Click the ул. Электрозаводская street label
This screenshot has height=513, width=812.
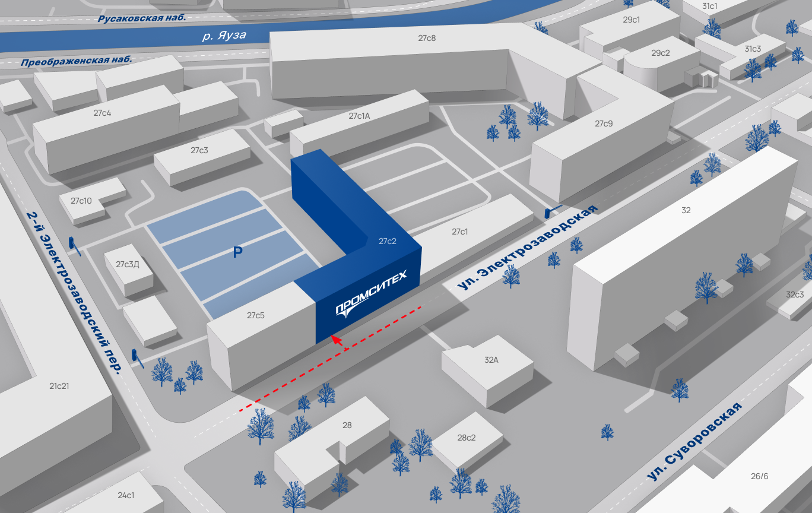point(526,248)
